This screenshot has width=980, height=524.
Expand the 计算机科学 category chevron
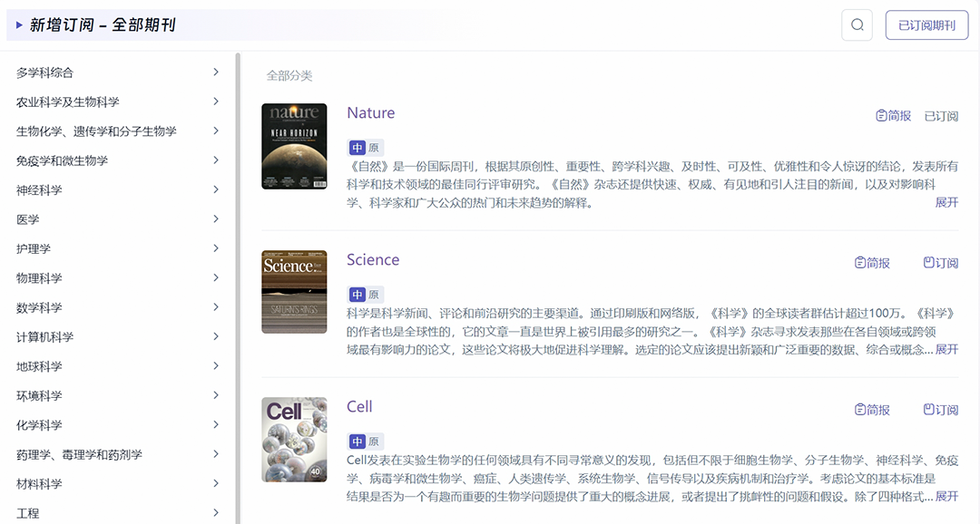coord(215,336)
